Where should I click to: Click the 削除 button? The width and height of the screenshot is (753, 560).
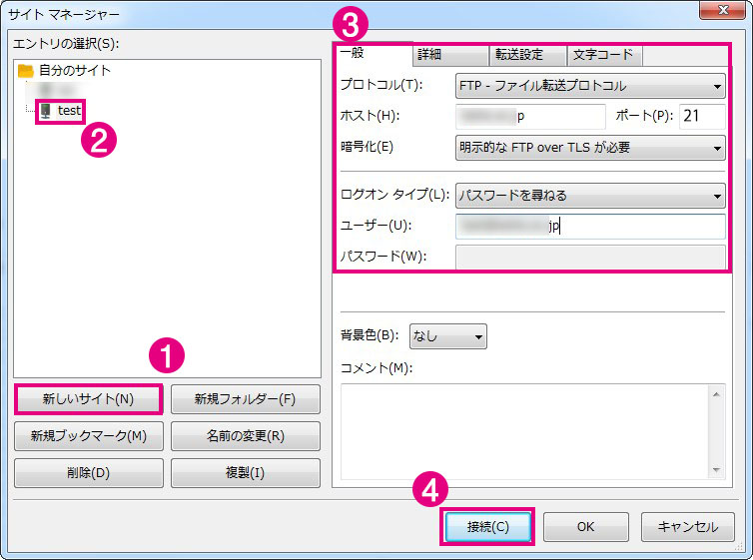pos(89,472)
